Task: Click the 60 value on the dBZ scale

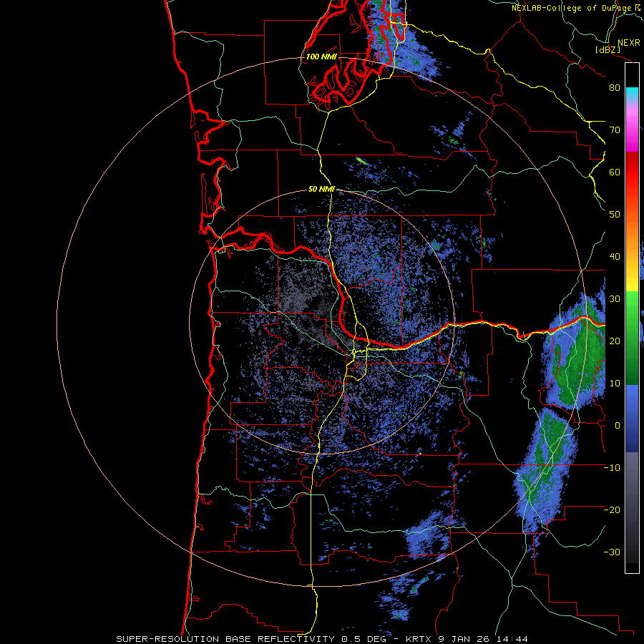Action: tap(615, 172)
